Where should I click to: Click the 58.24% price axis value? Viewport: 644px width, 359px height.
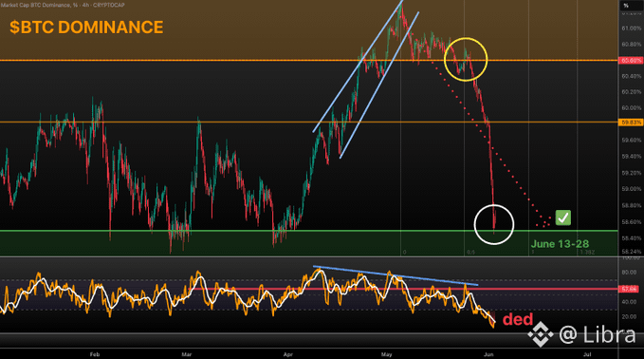632,252
